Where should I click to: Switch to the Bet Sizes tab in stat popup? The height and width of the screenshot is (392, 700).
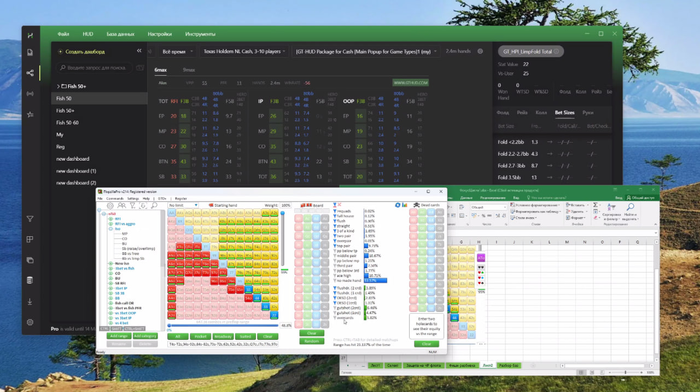pos(564,113)
